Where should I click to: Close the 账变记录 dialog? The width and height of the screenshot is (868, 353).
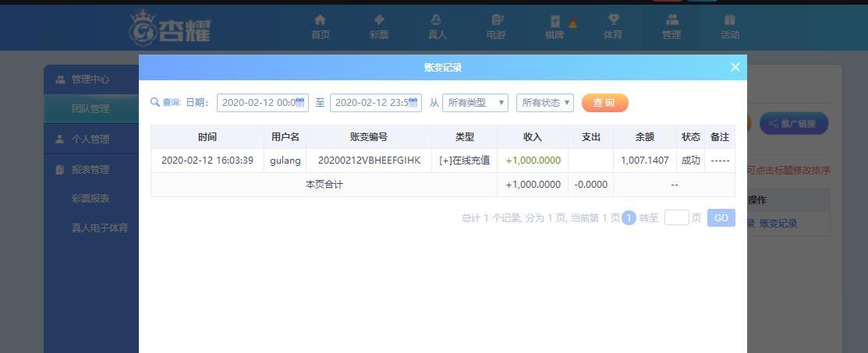[735, 68]
